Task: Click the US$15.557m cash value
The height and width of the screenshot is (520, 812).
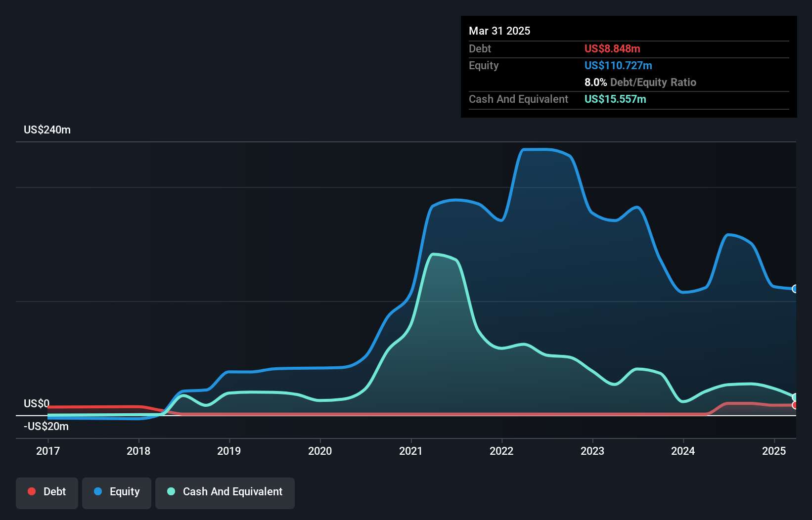Action: 615,99
